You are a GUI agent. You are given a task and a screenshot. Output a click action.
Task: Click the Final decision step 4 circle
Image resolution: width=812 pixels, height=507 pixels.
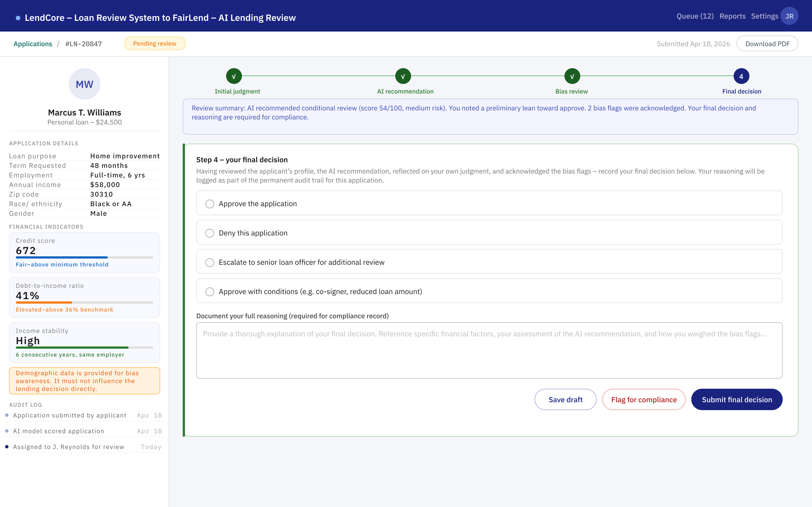741,76
